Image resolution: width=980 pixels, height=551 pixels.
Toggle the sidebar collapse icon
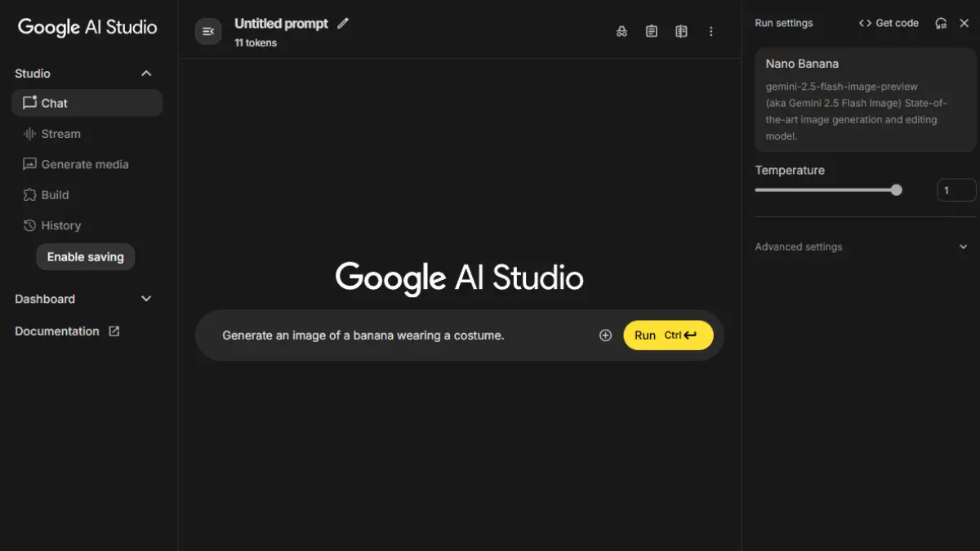[208, 31]
